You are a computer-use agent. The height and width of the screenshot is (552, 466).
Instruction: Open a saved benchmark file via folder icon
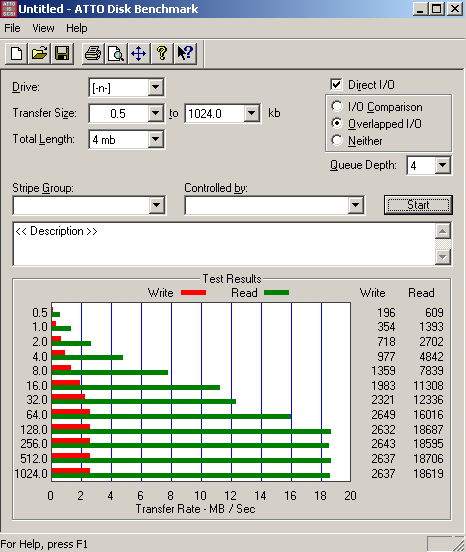(x=39, y=54)
